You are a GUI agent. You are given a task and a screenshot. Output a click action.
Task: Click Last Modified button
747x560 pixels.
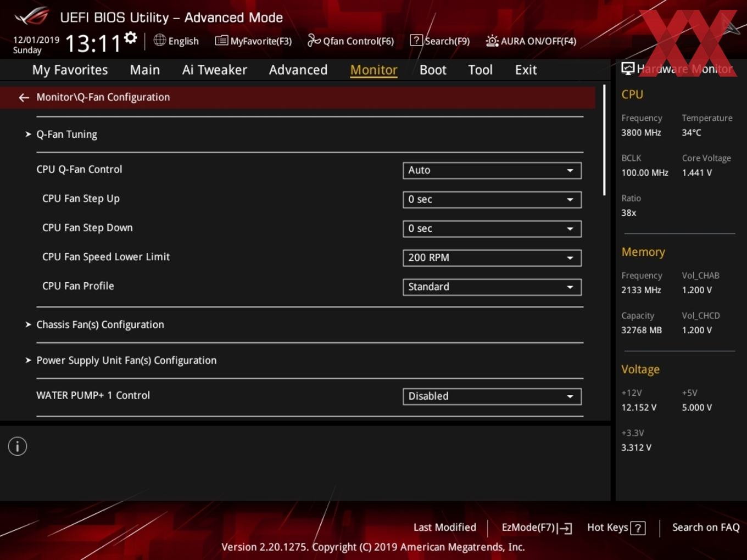click(444, 528)
